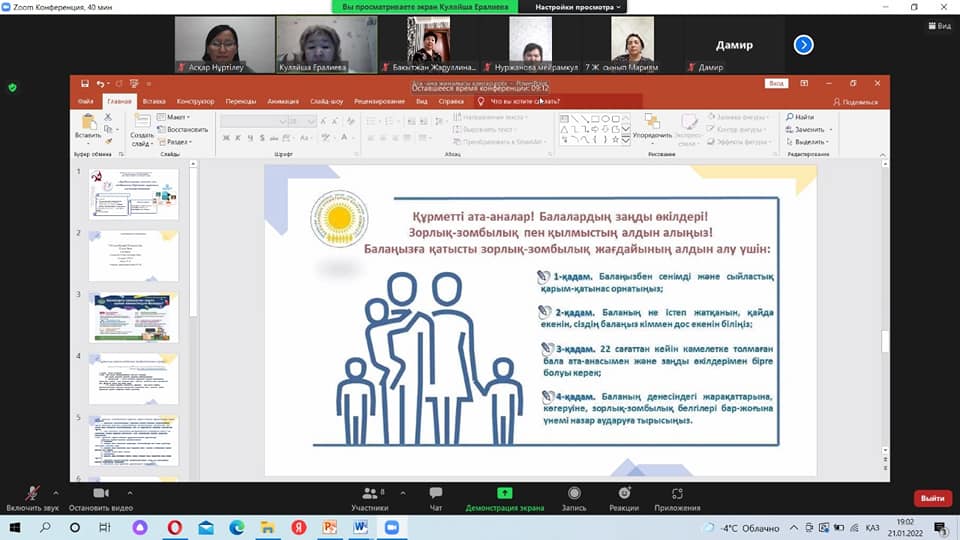The image size is (960, 540).
Task: Open Приложения apps panel
Action: coord(677,495)
